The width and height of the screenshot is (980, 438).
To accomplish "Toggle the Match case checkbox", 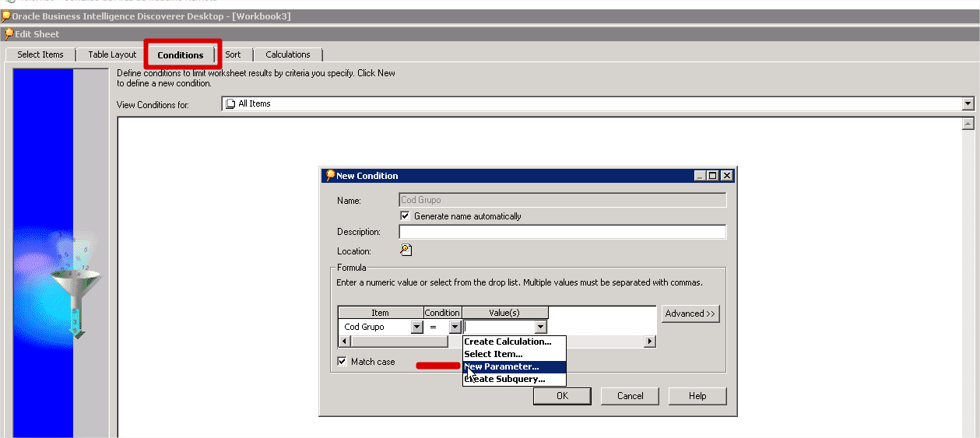I will [x=342, y=362].
